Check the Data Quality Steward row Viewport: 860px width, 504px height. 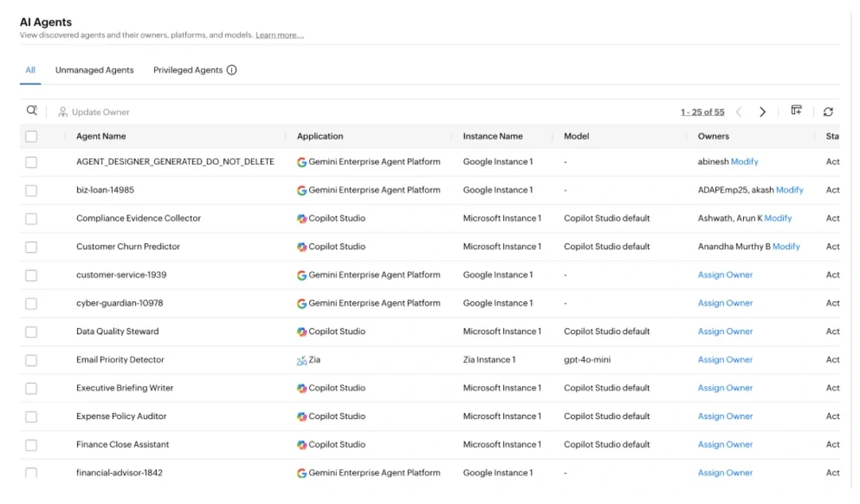31,331
